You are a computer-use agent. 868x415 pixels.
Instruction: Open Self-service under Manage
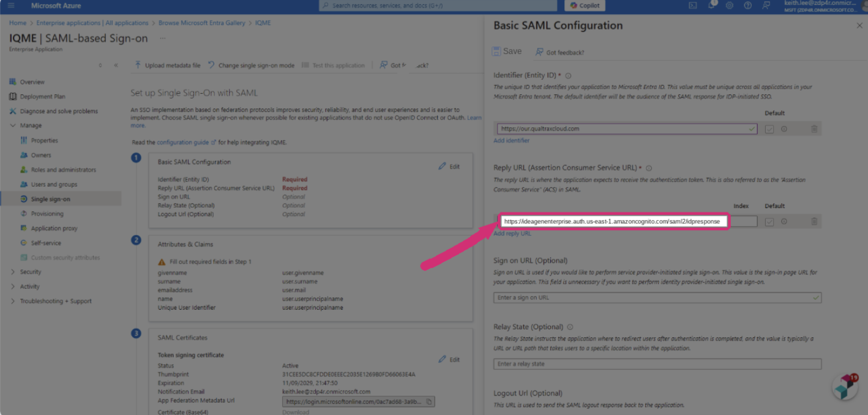[x=46, y=243]
